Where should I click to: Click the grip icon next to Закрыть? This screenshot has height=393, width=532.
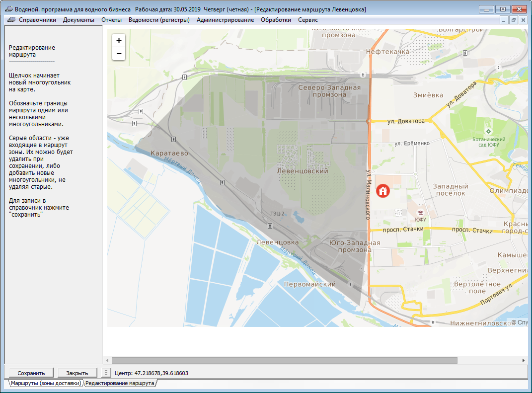(106, 373)
